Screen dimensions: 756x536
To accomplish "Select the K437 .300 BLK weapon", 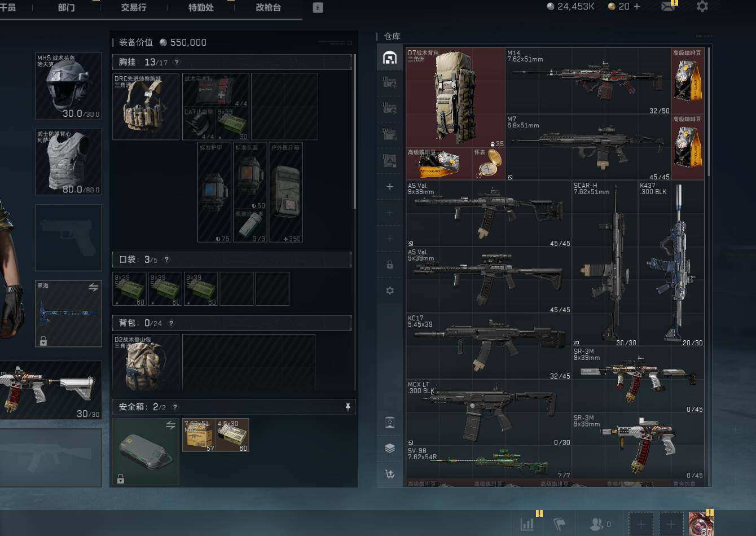I will click(671, 263).
